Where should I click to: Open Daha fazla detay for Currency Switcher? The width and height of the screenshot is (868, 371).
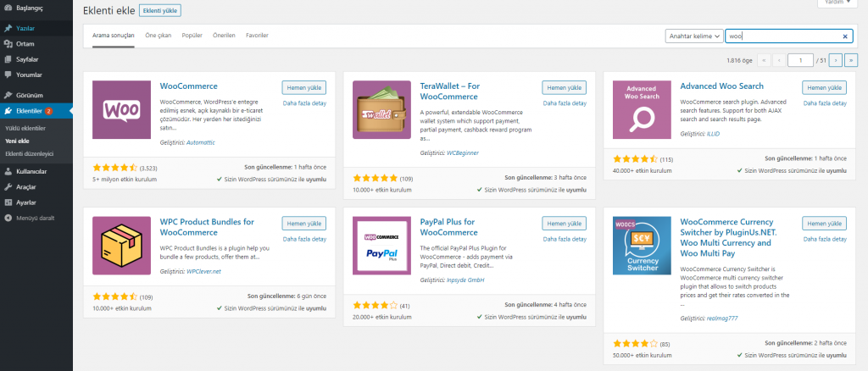pos(825,239)
